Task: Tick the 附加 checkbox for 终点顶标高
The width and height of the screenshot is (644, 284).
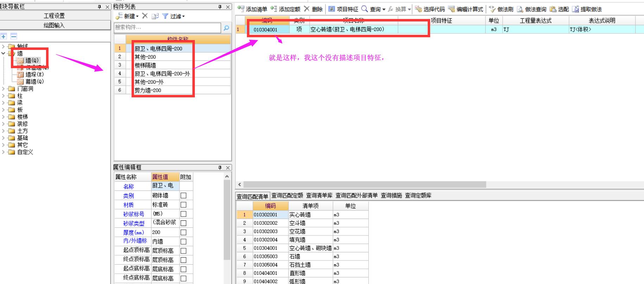Action: (x=183, y=260)
